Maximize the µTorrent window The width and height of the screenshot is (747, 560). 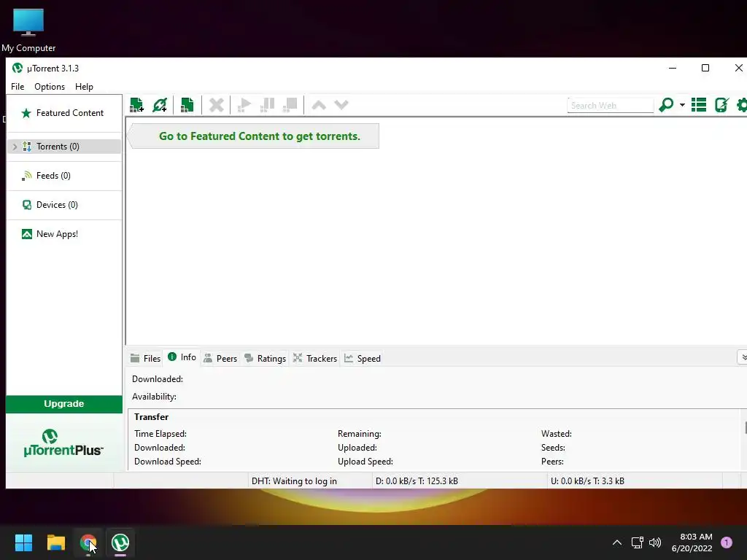(x=705, y=68)
